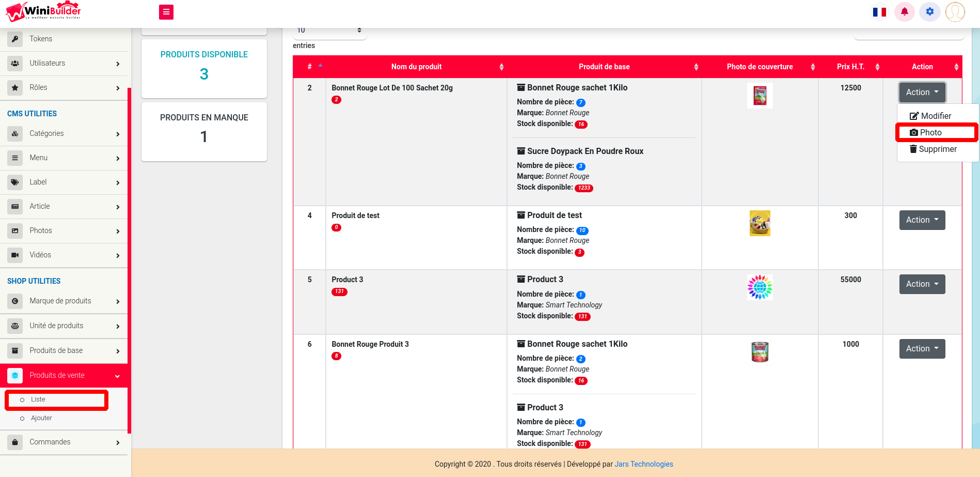Open the notifications bell icon
This screenshot has height=477, width=980.
905,12
